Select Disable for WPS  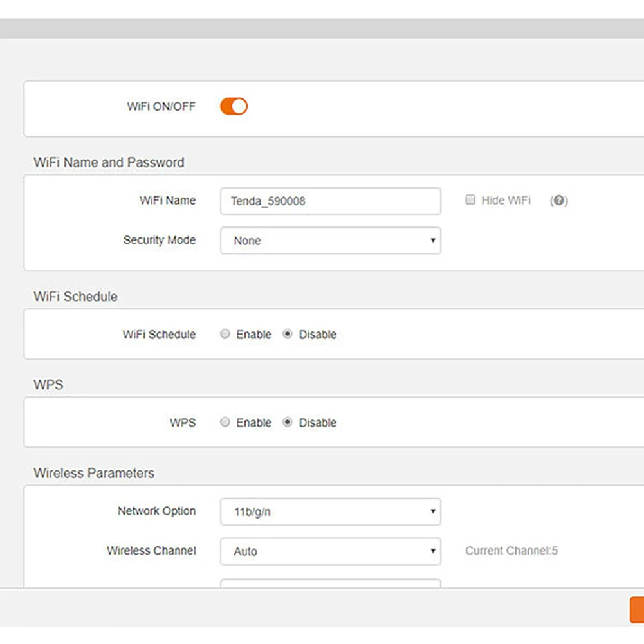point(288,422)
